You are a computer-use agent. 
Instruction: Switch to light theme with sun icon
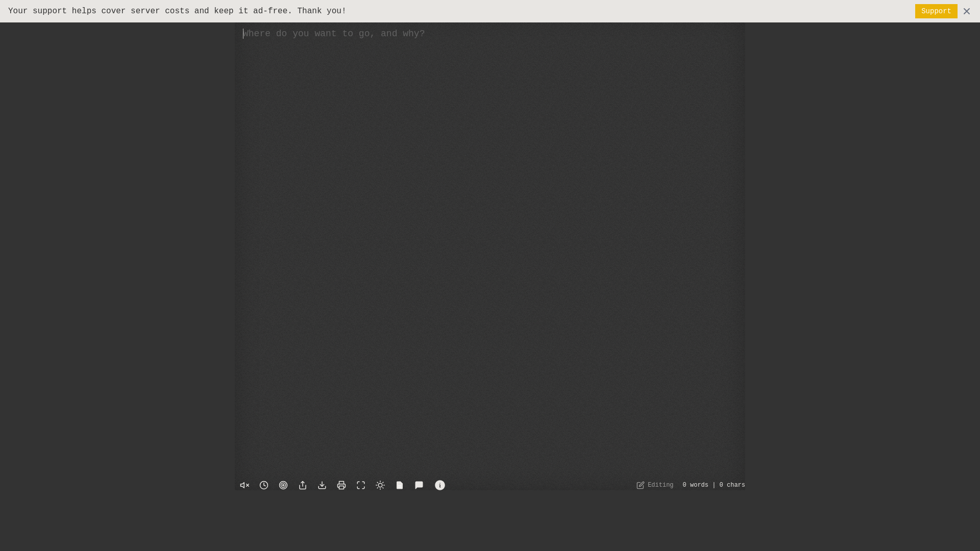click(380, 485)
